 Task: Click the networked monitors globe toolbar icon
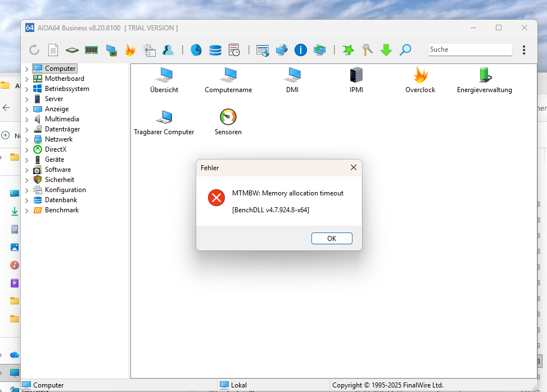282,50
